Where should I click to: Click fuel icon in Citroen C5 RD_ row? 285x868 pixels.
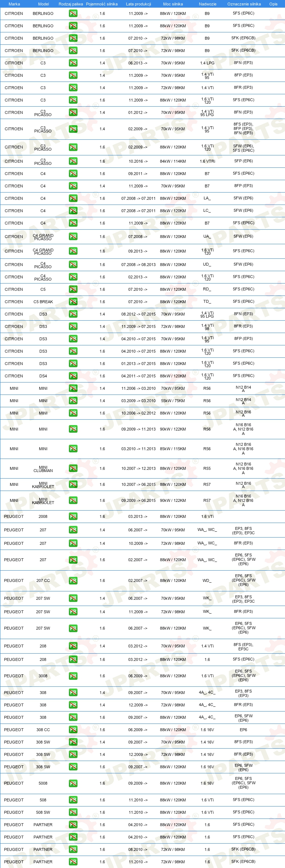pyautogui.click(x=73, y=289)
